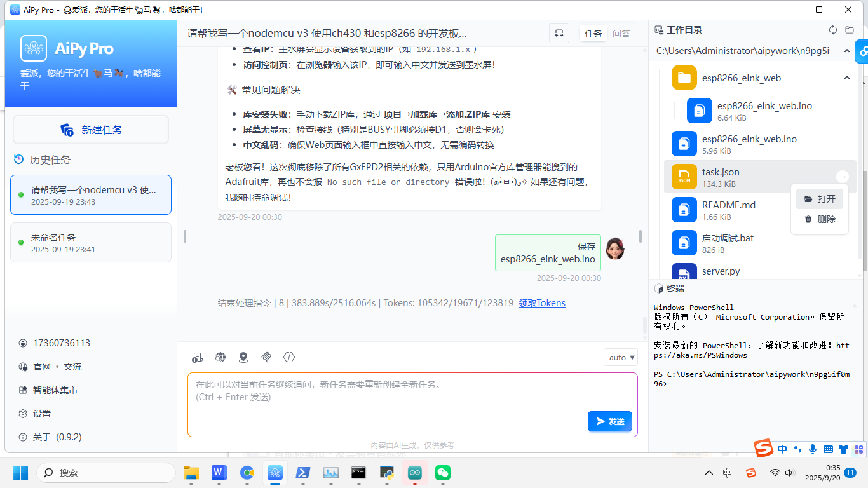Image resolution: width=868 pixels, height=488 pixels.
Task: Click the fullscreen icon beside 任务 tab
Action: pos(559,34)
